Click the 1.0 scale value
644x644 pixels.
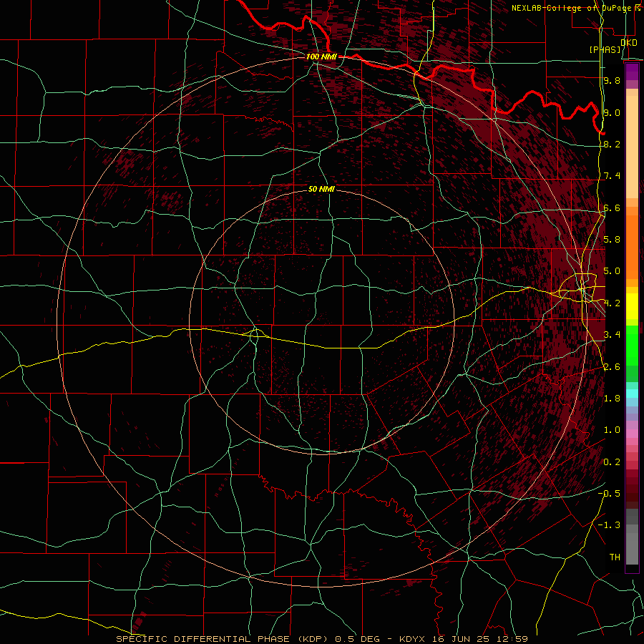pos(612,430)
